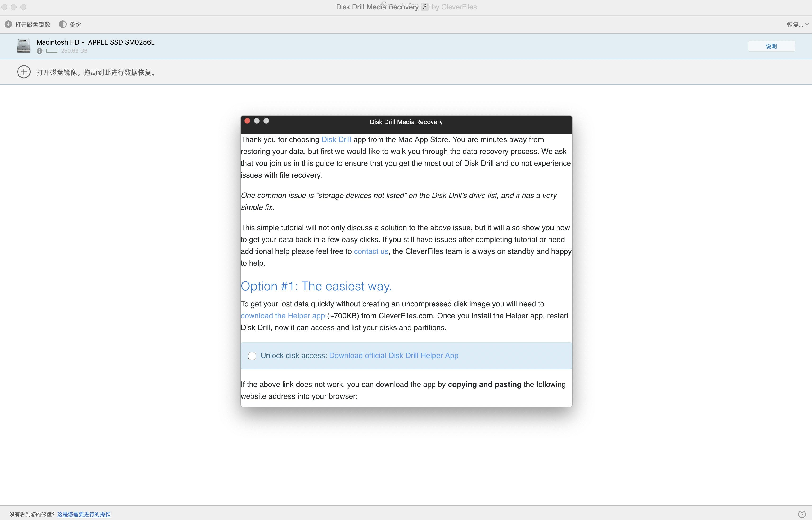Click the Macintosh HD drive icon
Image resolution: width=812 pixels, height=520 pixels.
pyautogui.click(x=24, y=46)
